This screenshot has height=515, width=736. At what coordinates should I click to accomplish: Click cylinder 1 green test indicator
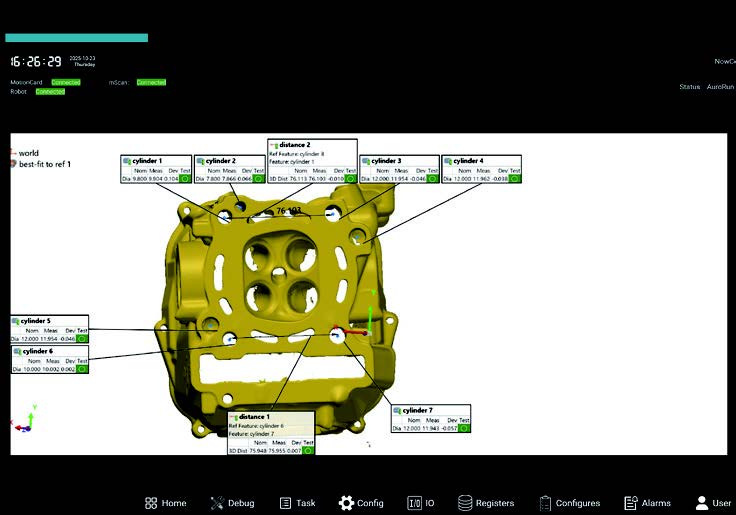pos(185,179)
